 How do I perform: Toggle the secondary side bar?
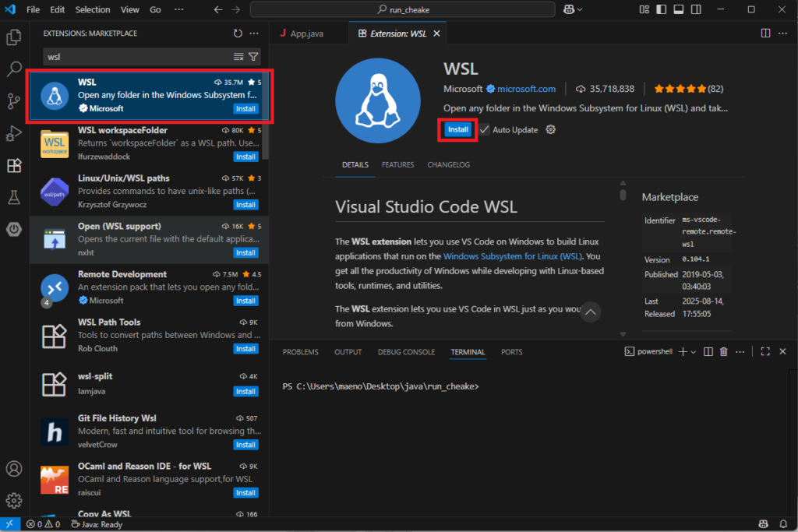click(696, 9)
